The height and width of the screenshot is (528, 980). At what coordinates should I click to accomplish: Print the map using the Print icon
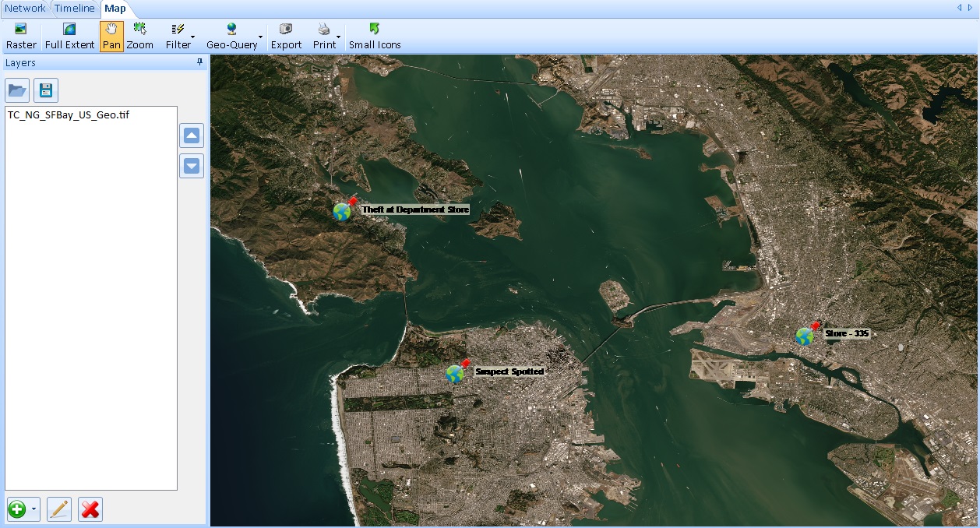point(323,33)
